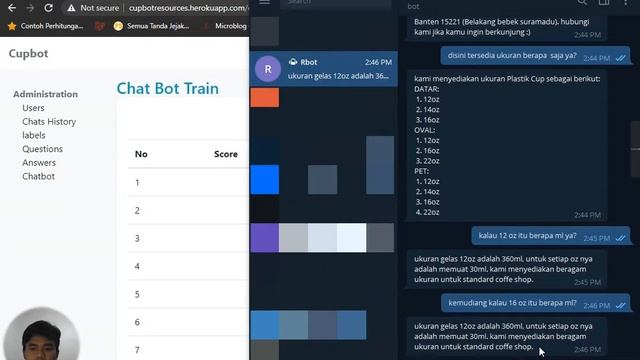Open the Microblog bookmark
This screenshot has width=640, height=360.
225,26
